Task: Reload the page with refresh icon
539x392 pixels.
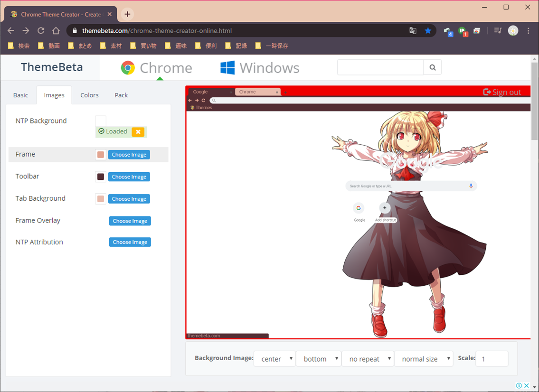Action: 41,30
